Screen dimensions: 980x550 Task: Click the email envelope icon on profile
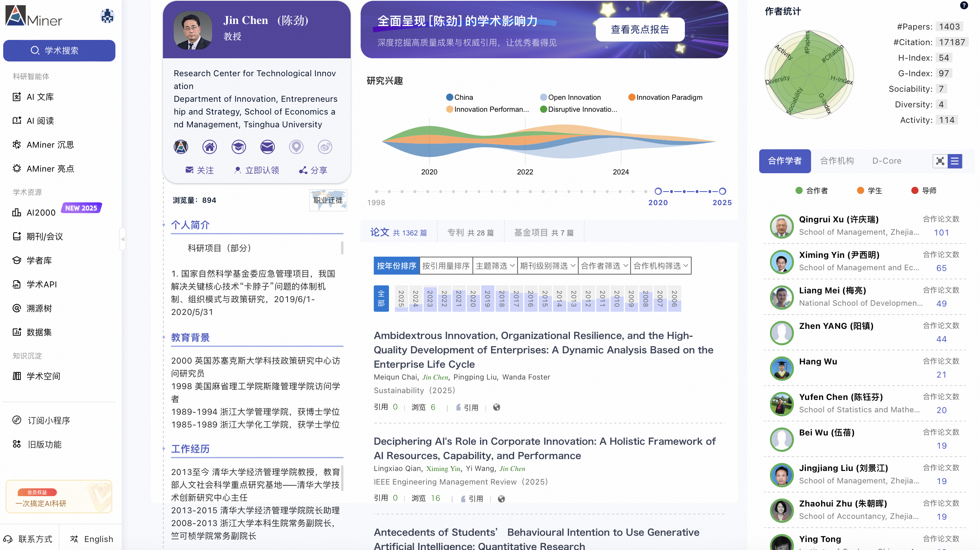267,147
